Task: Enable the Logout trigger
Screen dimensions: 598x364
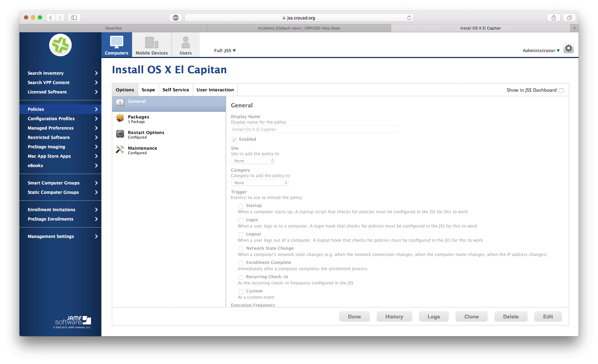Action: tap(241, 234)
